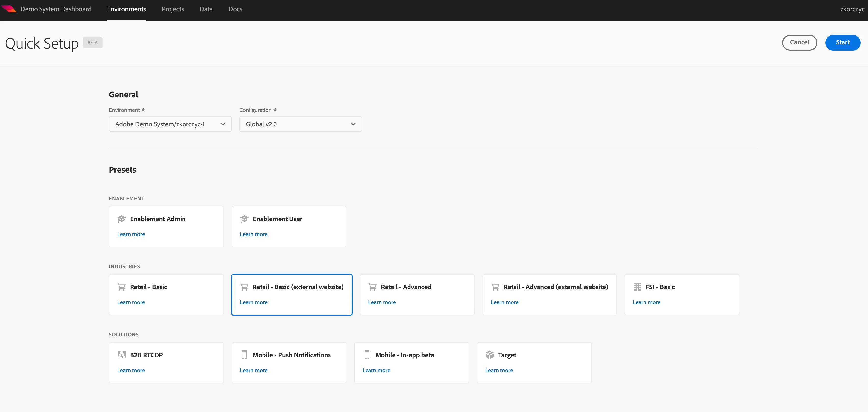Click the BETA badge next to Quick Setup
This screenshot has width=868, height=412.
pyautogui.click(x=93, y=42)
